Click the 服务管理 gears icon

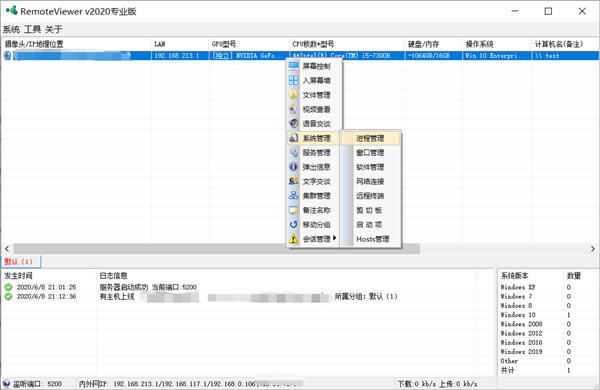coord(293,152)
